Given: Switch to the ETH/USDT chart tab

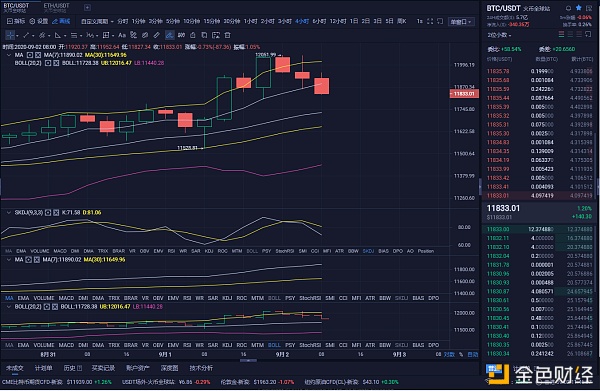Looking at the screenshot, I should click(56, 7).
